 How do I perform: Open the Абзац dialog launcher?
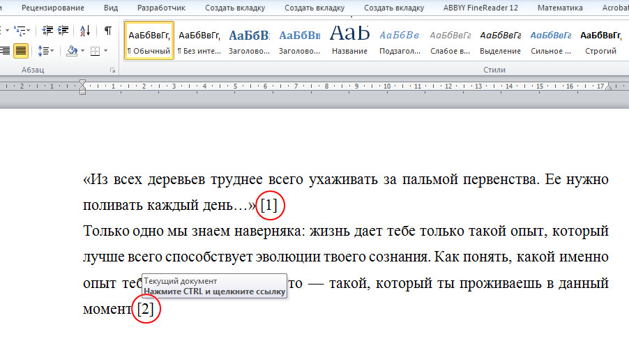click(x=113, y=70)
